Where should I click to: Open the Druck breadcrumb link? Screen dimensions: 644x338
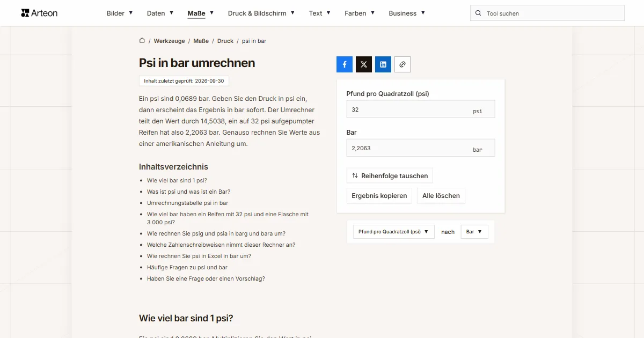click(x=225, y=41)
